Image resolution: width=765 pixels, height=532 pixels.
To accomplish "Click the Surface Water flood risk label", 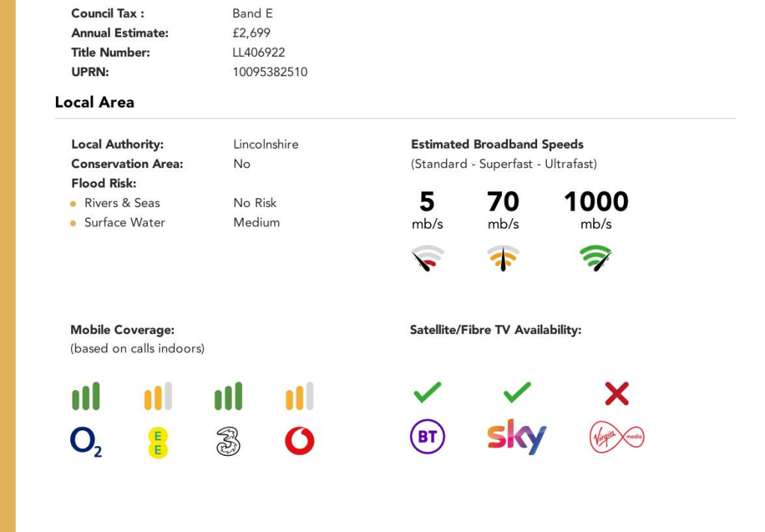I will 124,223.
